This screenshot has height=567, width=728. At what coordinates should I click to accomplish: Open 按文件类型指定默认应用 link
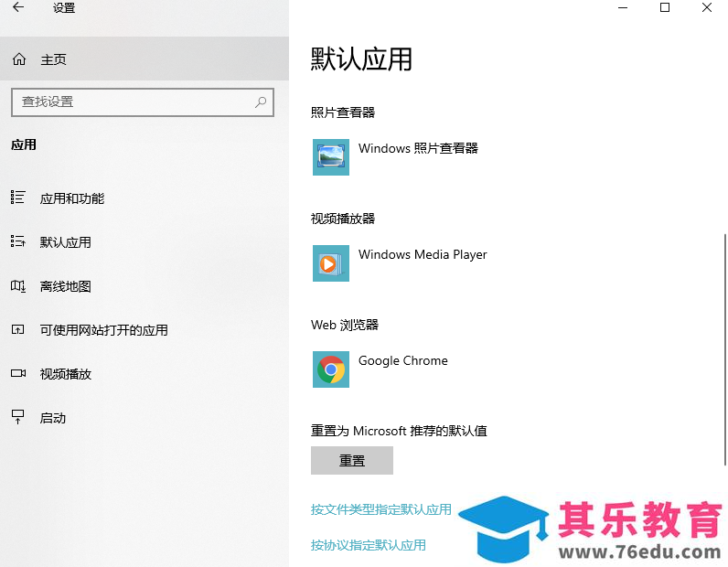coord(381,509)
